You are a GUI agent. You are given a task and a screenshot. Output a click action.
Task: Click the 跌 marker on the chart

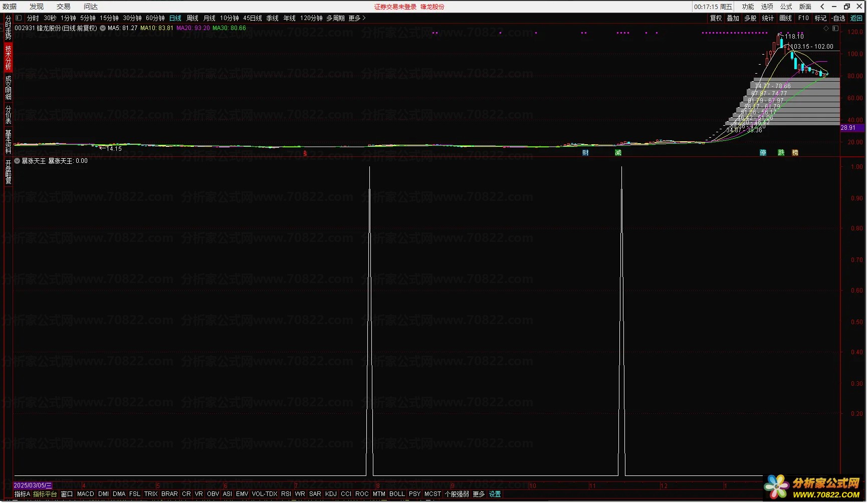(781, 153)
